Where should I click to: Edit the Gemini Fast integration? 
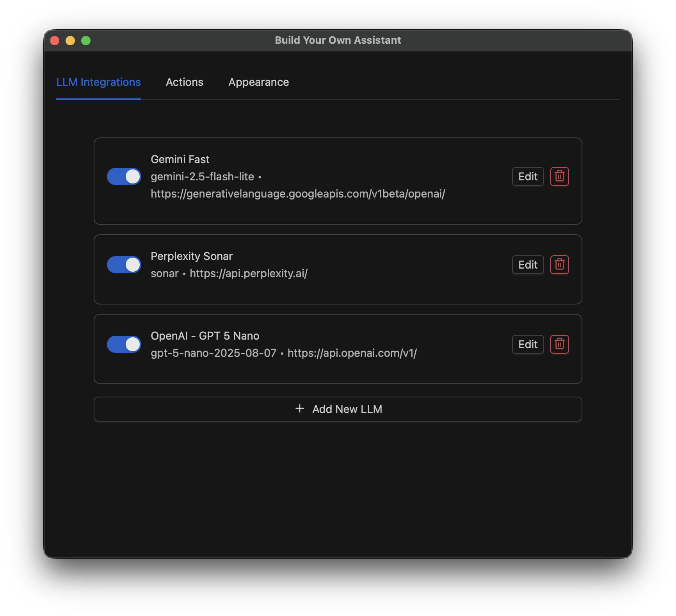tap(528, 176)
